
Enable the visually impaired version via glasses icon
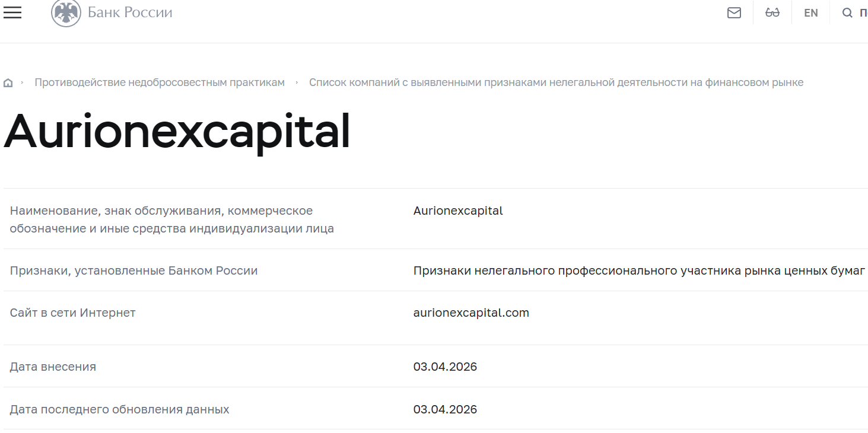[x=772, y=12]
